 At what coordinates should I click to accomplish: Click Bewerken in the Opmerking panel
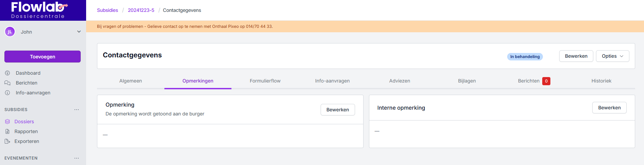(x=337, y=110)
